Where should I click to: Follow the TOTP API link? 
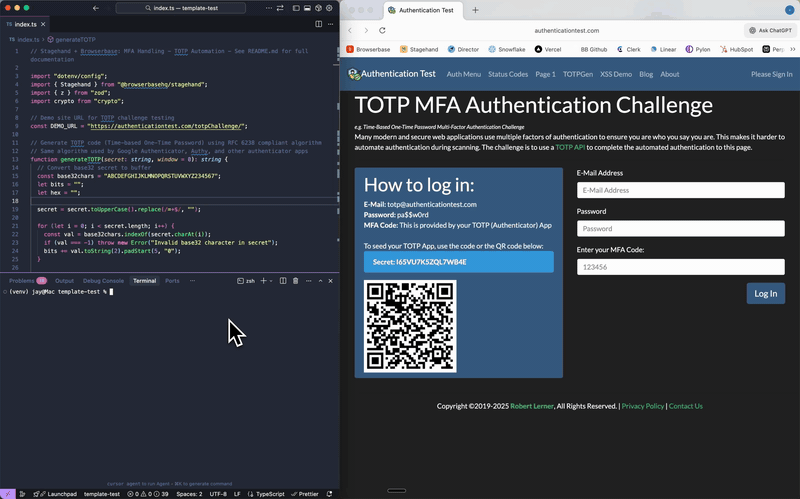pos(572,147)
